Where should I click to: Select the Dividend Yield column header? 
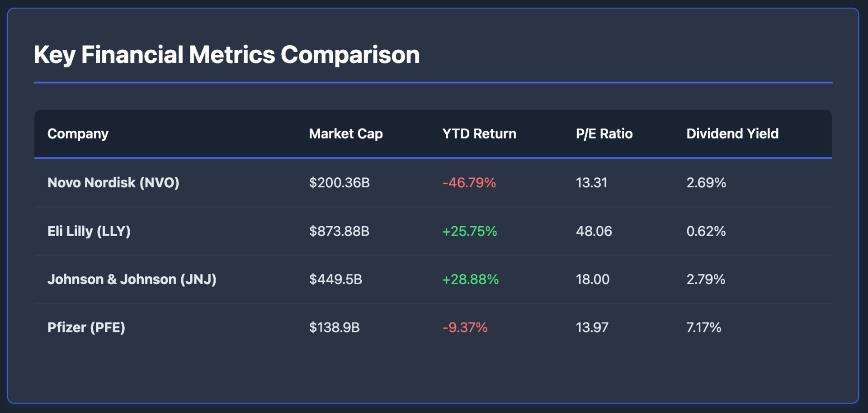732,134
